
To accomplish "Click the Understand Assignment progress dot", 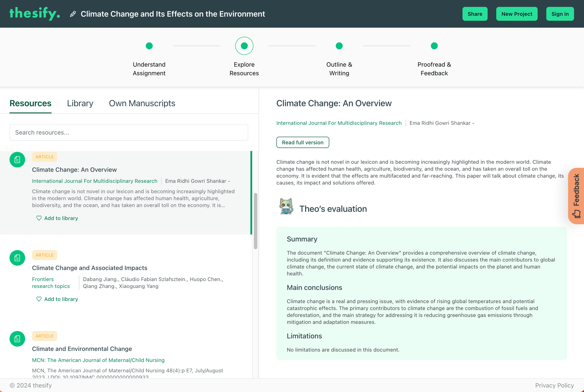I will pyautogui.click(x=149, y=46).
